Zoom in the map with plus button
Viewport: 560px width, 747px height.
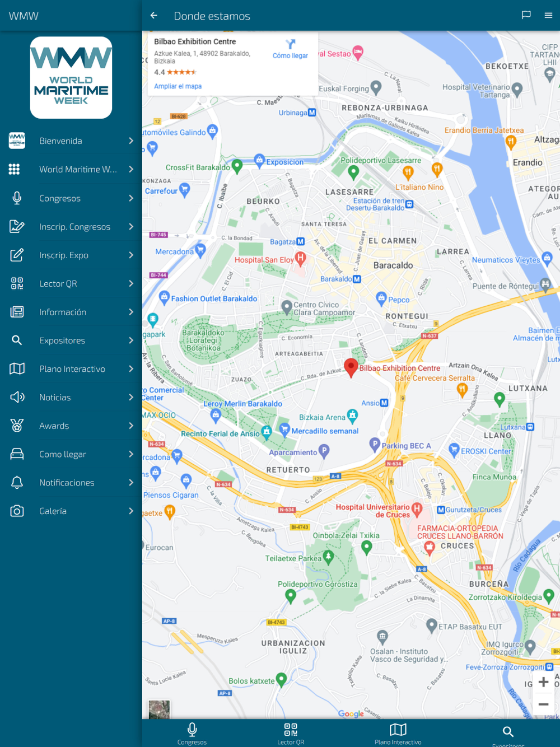[x=543, y=682]
